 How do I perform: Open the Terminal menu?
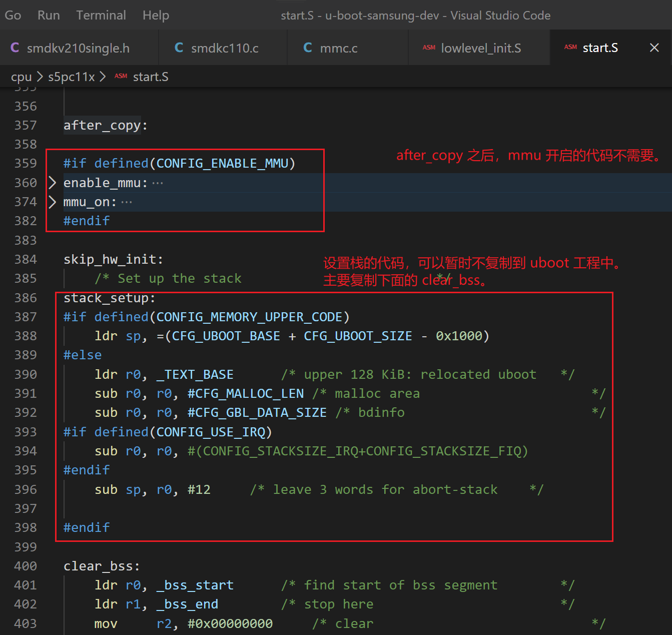click(x=101, y=16)
